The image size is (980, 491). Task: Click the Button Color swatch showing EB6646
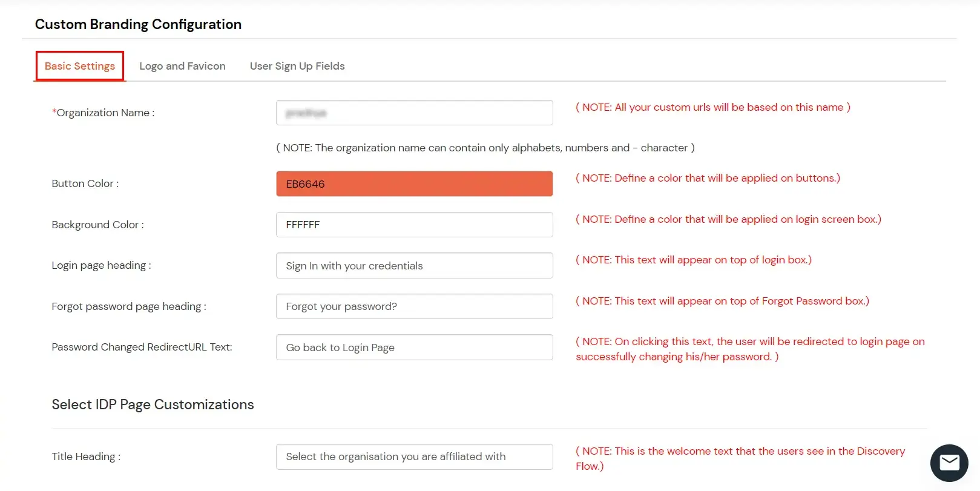[414, 183]
